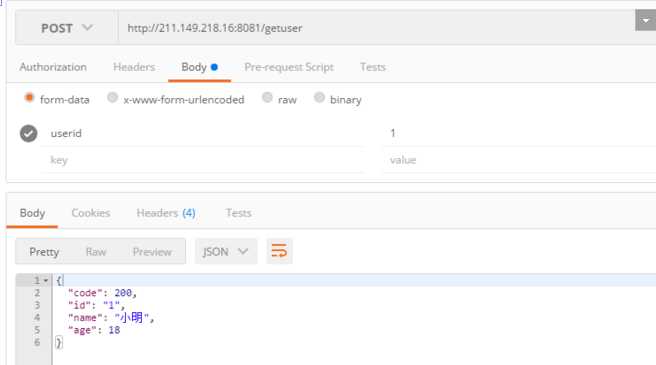Open the response Body tab
The image size is (656, 365).
click(32, 213)
